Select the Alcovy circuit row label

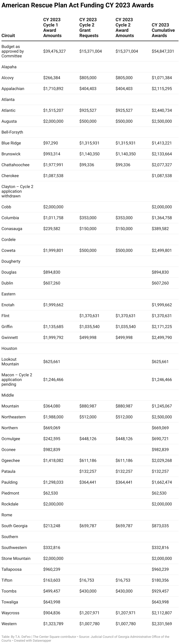click(8, 78)
